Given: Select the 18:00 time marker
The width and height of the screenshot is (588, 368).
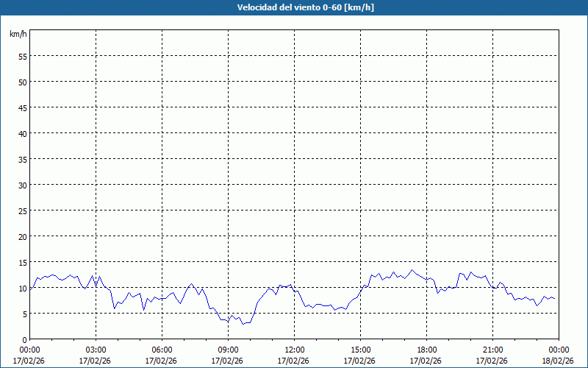Looking at the screenshot, I should [x=426, y=350].
